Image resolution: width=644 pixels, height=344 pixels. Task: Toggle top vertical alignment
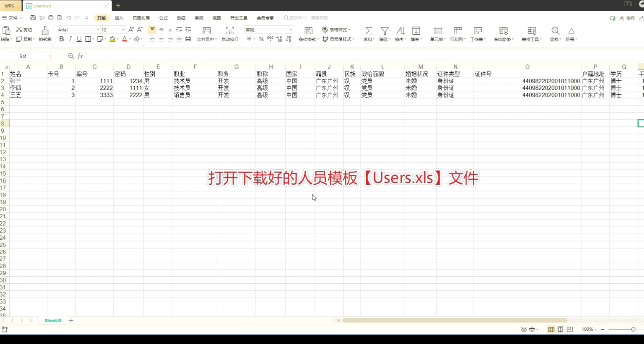point(152,30)
